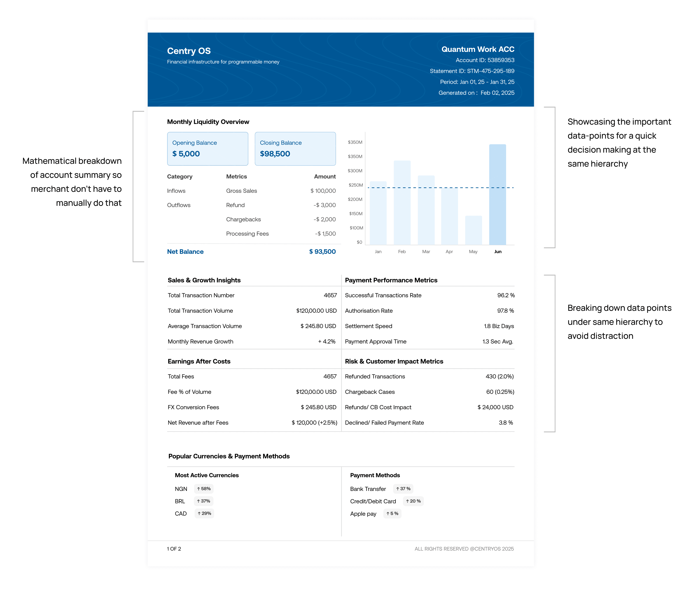Click the Jun month label on axis
This screenshot has width=700, height=602.
coord(498,252)
